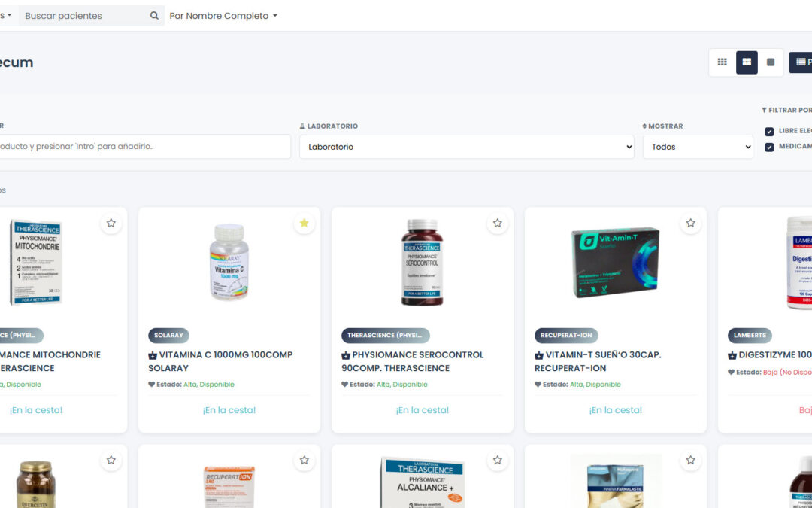812x508 pixels.
Task: Click the SOLARAY laboratory badge
Action: (169, 336)
